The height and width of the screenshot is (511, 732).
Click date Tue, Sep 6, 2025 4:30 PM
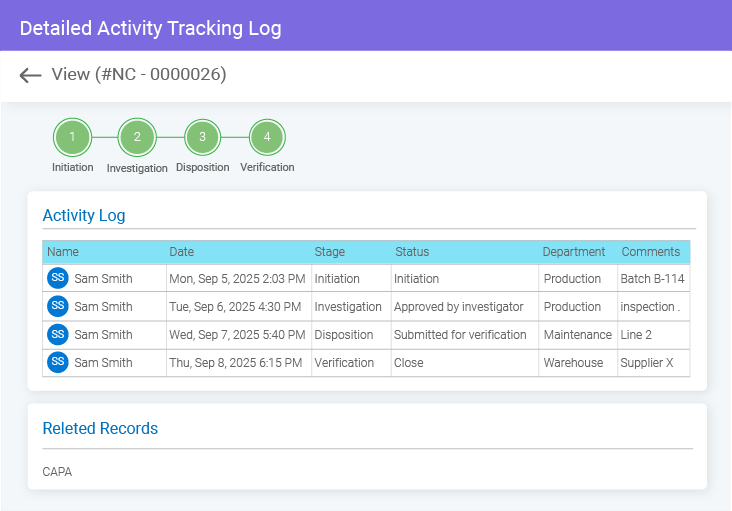tap(235, 307)
